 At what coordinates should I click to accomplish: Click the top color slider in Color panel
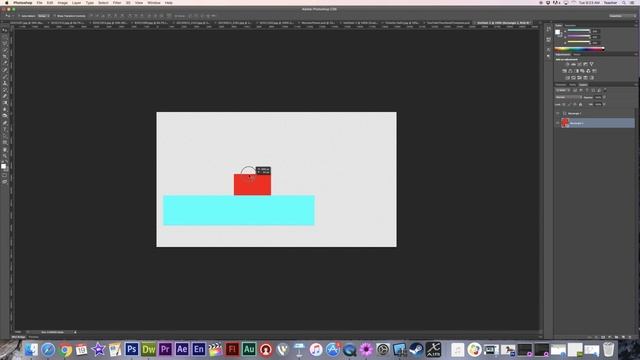tap(579, 30)
